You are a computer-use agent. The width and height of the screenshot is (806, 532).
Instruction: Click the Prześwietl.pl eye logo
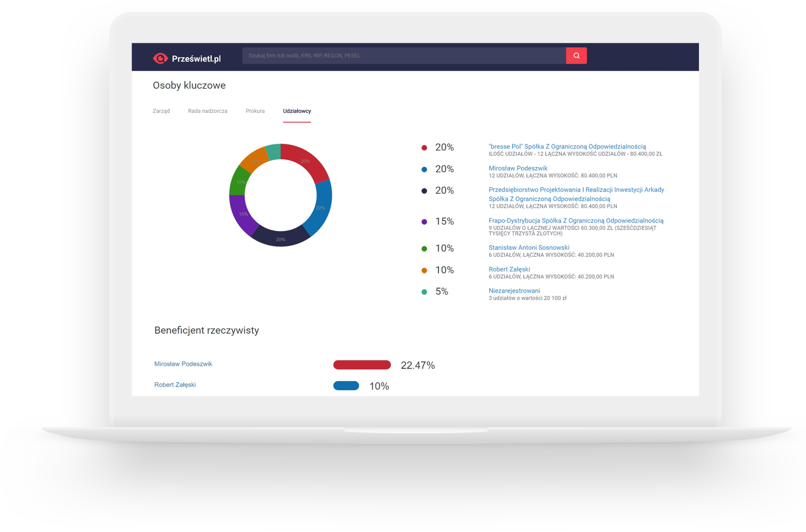pyautogui.click(x=160, y=58)
